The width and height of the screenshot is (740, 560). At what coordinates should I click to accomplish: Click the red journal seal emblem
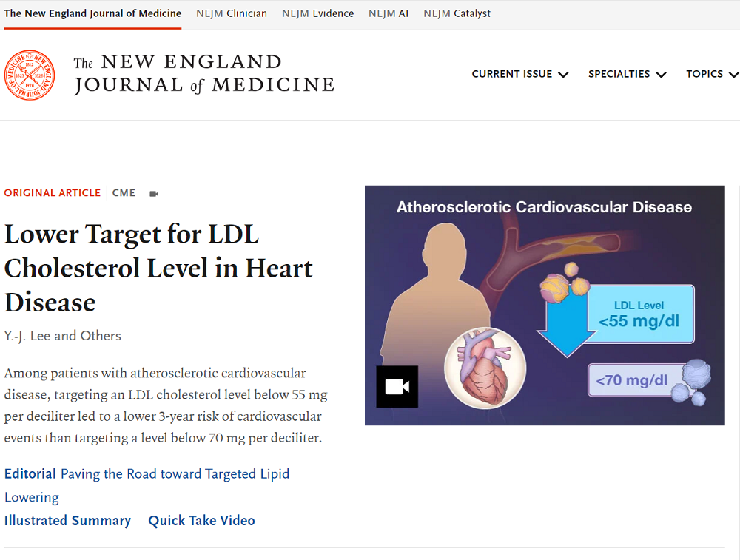pyautogui.click(x=30, y=75)
